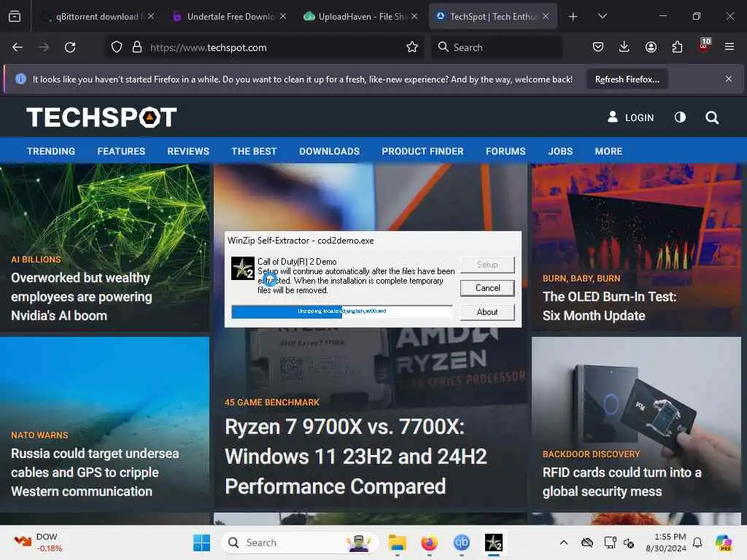Click the LOGIN link on TechSpot
The height and width of the screenshot is (560, 747).
(x=631, y=117)
